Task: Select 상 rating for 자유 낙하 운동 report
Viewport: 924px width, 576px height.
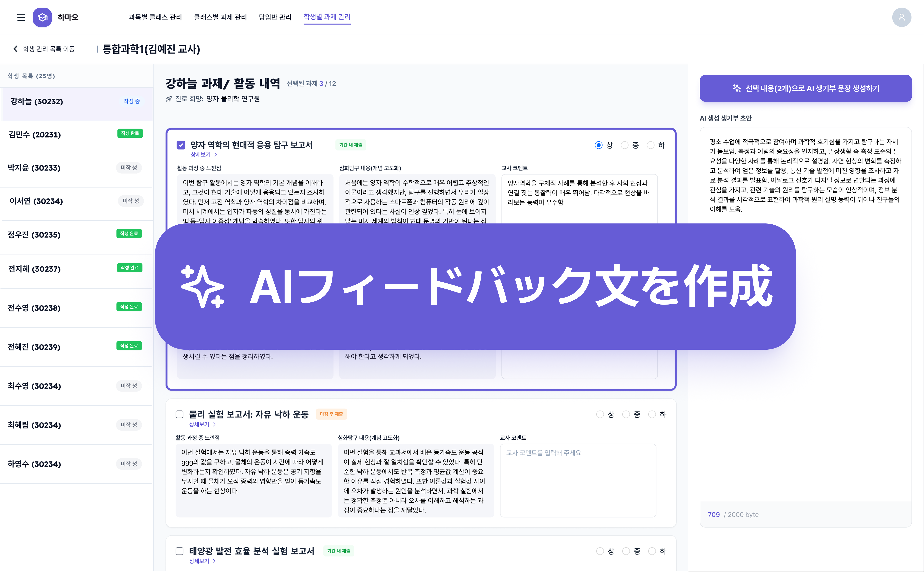Action: (600, 415)
